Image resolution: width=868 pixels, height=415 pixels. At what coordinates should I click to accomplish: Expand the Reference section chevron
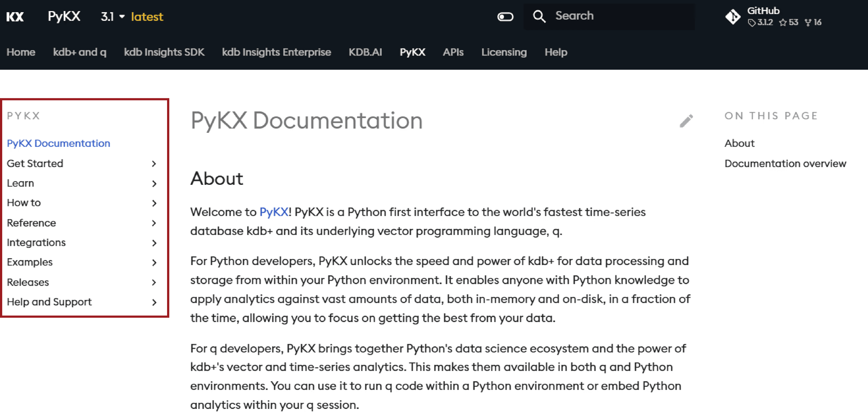pyautogui.click(x=154, y=223)
